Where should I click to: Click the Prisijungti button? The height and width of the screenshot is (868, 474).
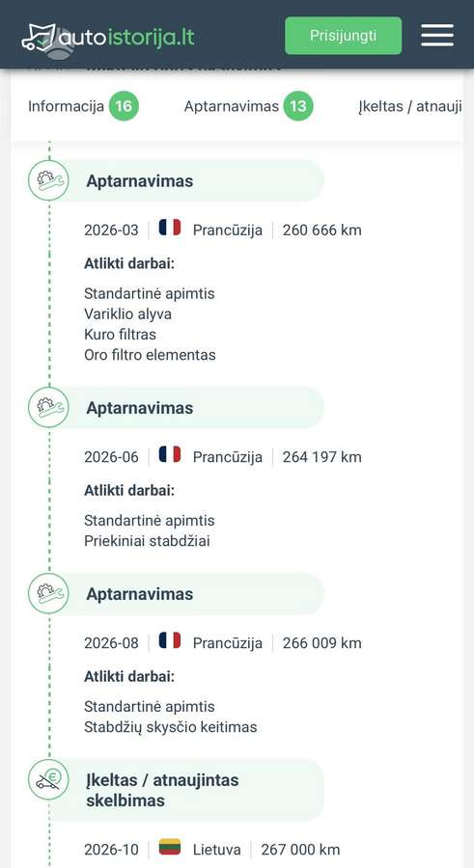point(343,36)
